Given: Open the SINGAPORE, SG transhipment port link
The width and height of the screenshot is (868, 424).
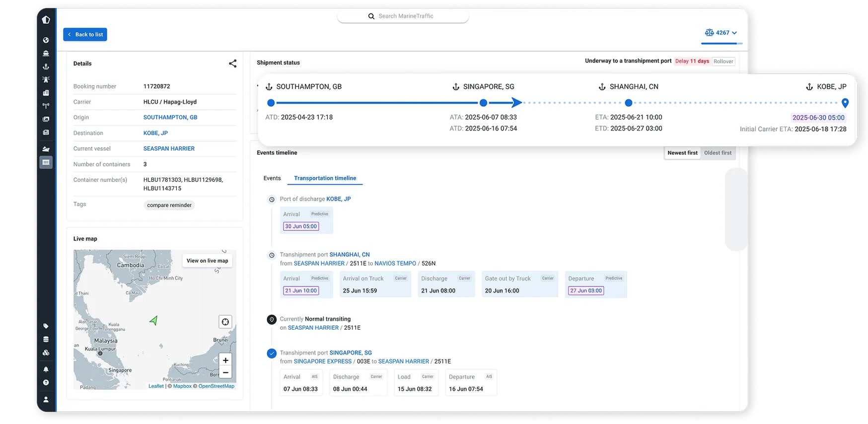Looking at the screenshot, I should (351, 353).
